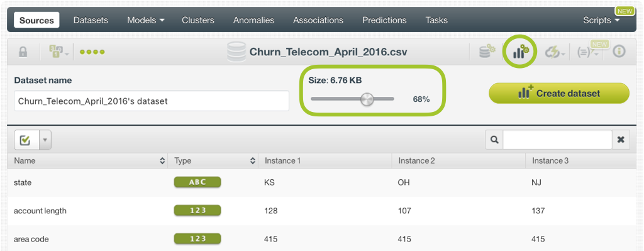Open the source configuration gear icon
Viewport: 644px width, 251px height.
487,52
